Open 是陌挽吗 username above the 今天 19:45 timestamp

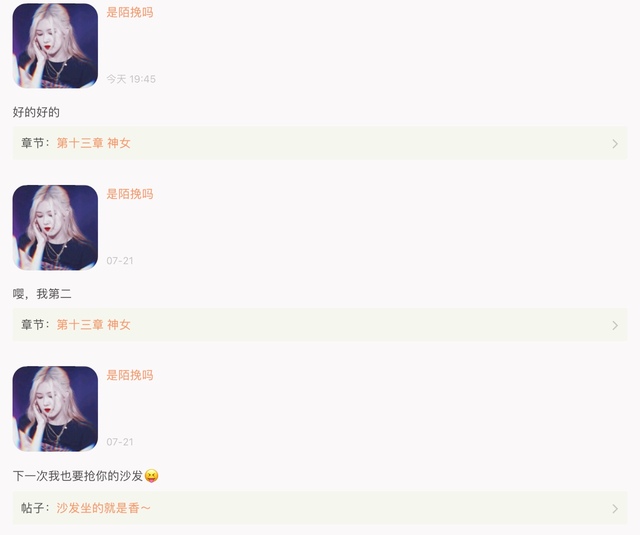[x=130, y=13]
